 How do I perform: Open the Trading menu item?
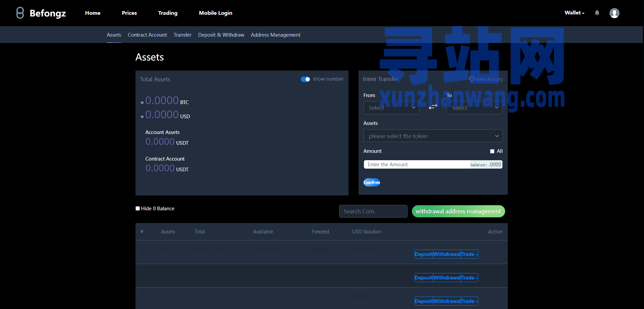click(168, 13)
